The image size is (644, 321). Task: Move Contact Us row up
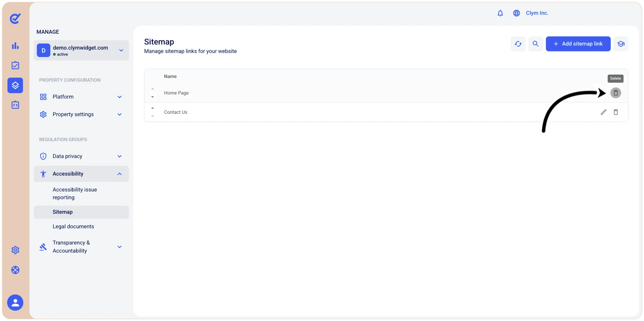click(153, 108)
